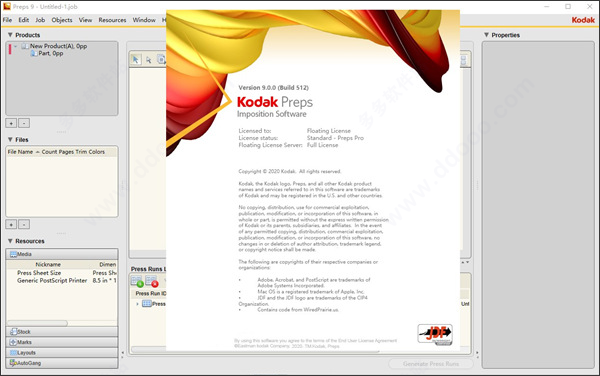
Task: Click the delete press run red icon
Action: pyautogui.click(x=152, y=281)
